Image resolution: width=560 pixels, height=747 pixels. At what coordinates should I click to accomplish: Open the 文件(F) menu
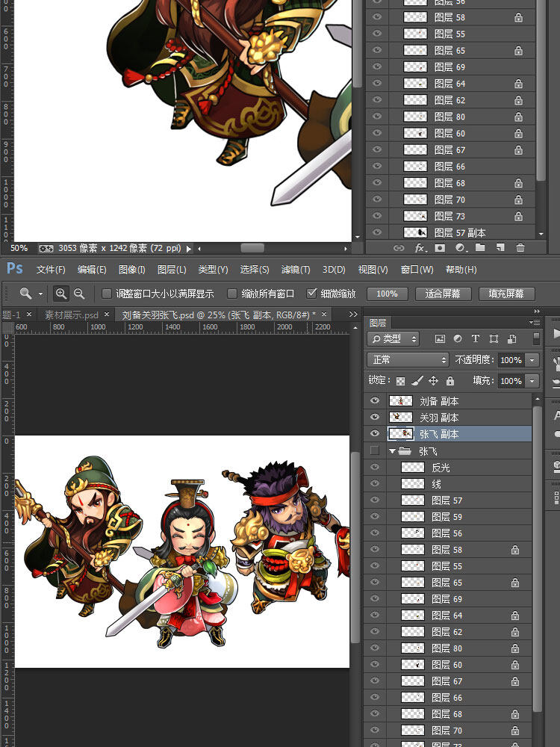51,270
